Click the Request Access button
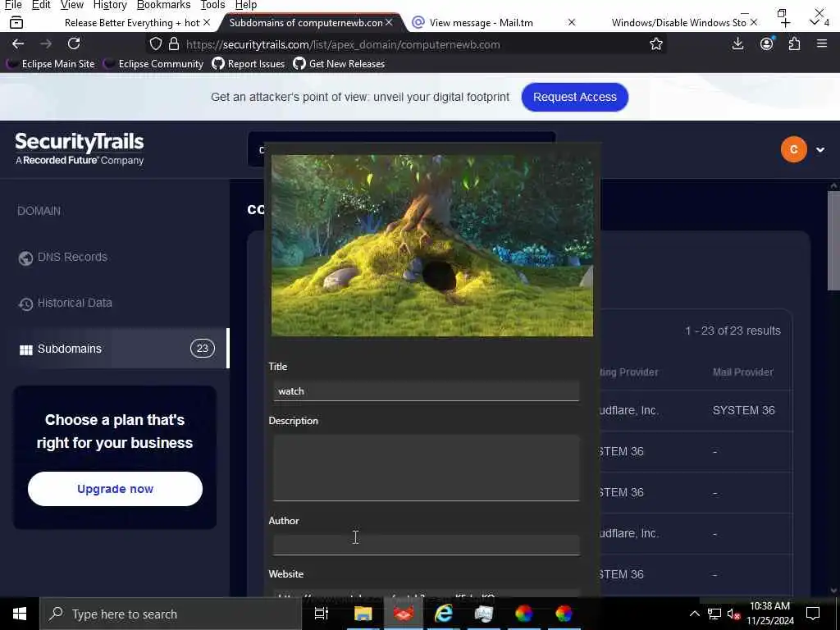This screenshot has height=630, width=840. pyautogui.click(x=574, y=97)
